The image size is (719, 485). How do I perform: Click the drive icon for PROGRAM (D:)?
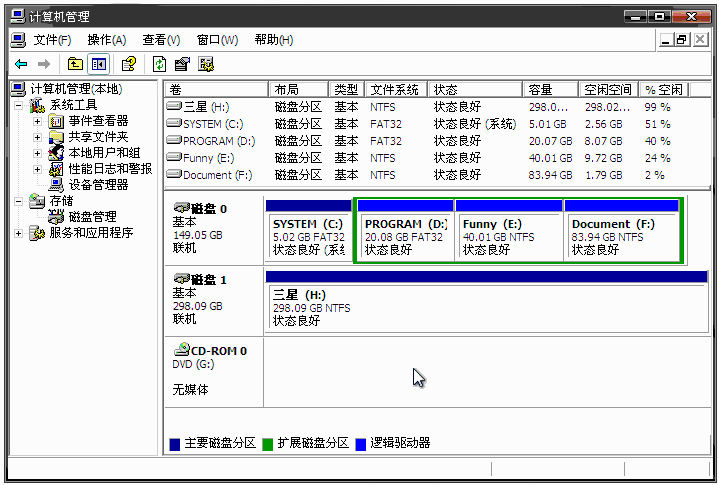174,140
